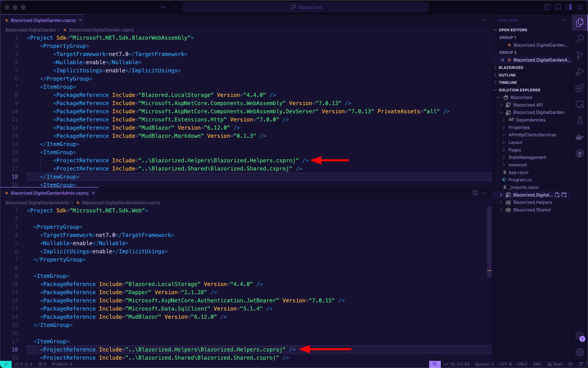Open notifications bell in status bar
Viewport: 588px width, 368px height.
pyautogui.click(x=581, y=364)
